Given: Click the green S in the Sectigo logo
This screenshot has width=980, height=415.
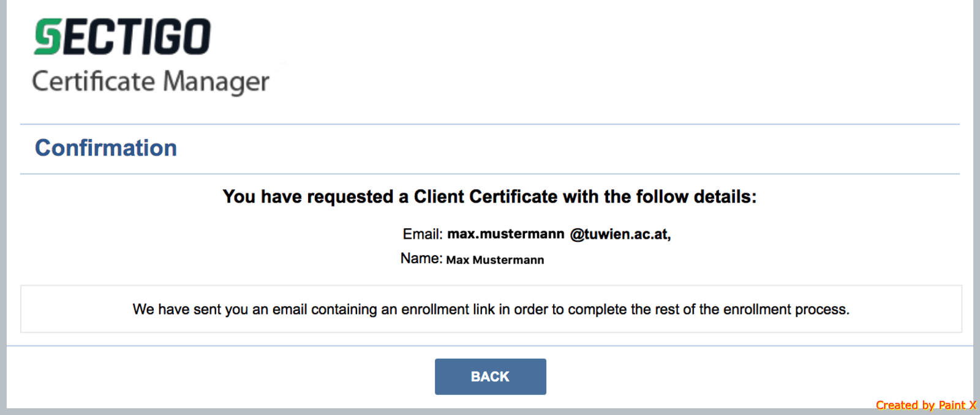Looking at the screenshot, I should [x=48, y=37].
